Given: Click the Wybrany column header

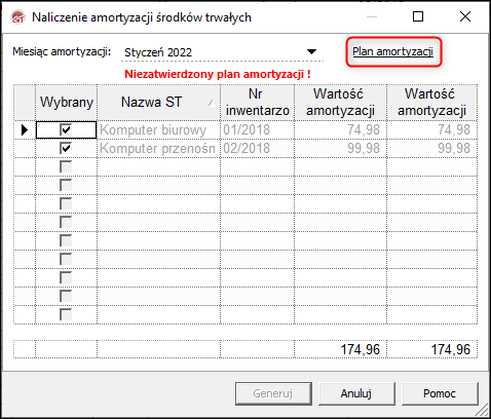Looking at the screenshot, I should [66, 102].
